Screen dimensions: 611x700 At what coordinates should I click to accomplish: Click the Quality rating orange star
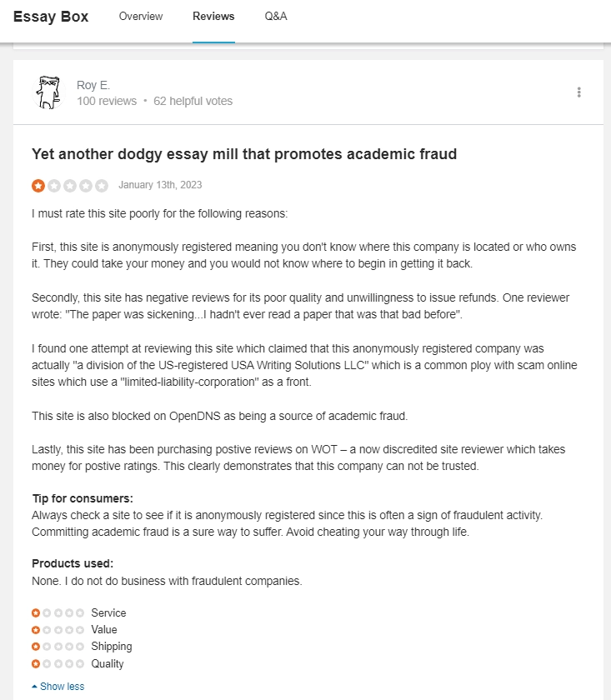(x=36, y=664)
